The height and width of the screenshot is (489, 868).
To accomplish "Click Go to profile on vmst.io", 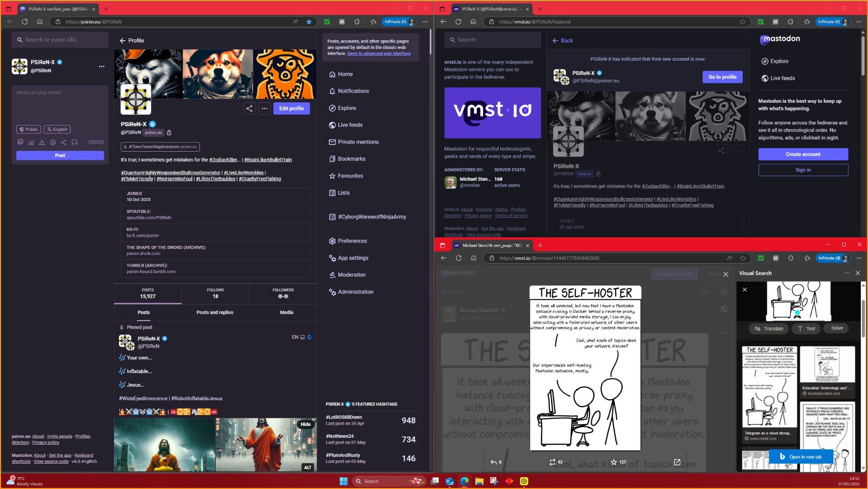I will point(722,77).
